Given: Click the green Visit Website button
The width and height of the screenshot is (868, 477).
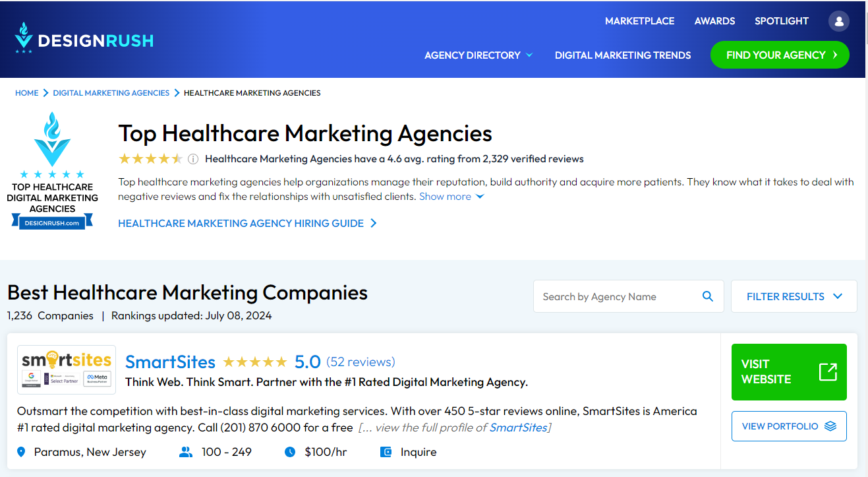Looking at the screenshot, I should [x=789, y=372].
